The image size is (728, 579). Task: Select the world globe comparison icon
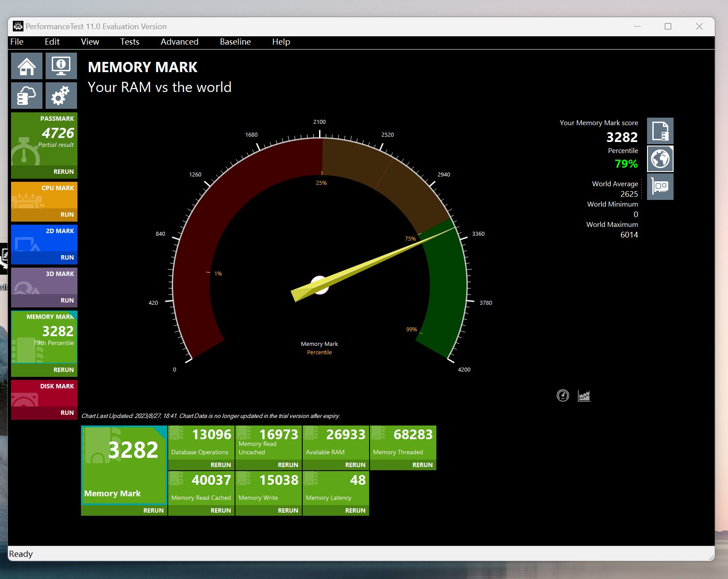coord(660,159)
